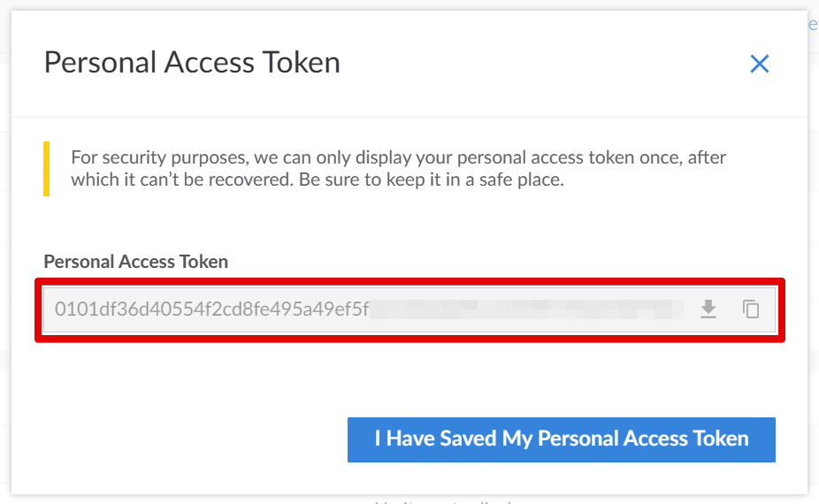Select the blue X icon in header
The image size is (819, 504).
(759, 64)
